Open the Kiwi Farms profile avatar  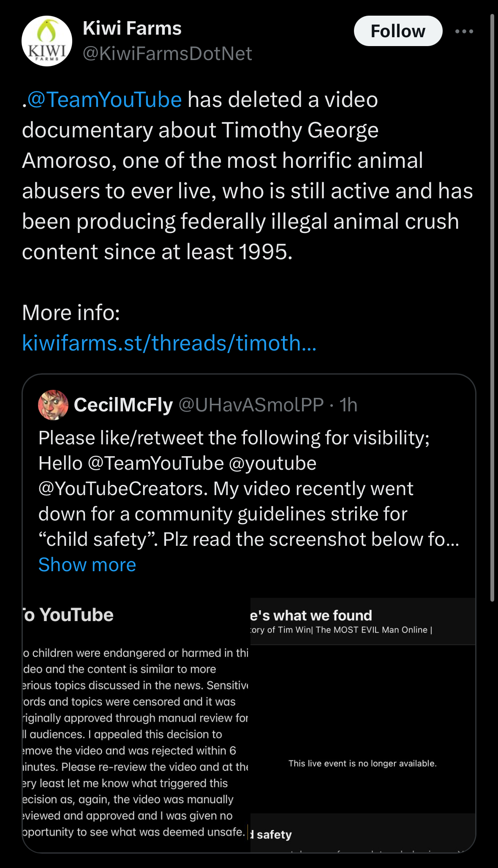pos(47,41)
